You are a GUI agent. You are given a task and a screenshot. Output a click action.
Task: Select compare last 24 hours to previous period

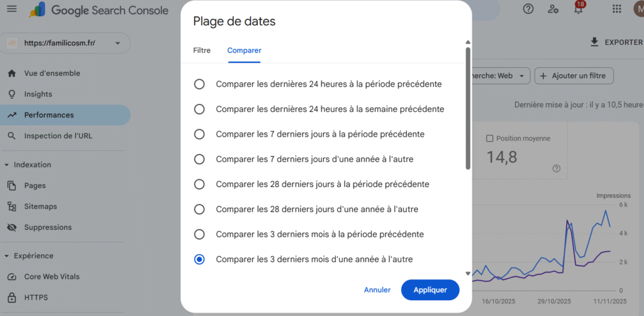[x=199, y=84]
